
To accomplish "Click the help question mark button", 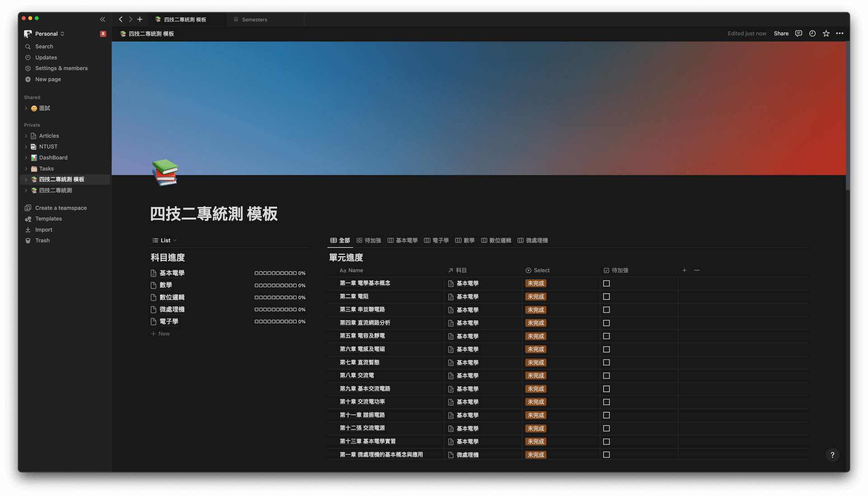I will pos(832,455).
